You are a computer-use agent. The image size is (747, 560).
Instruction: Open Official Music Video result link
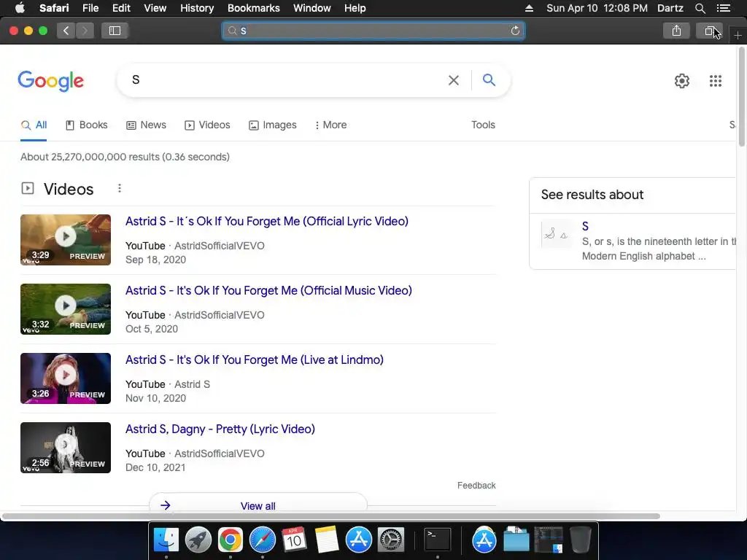tap(268, 290)
